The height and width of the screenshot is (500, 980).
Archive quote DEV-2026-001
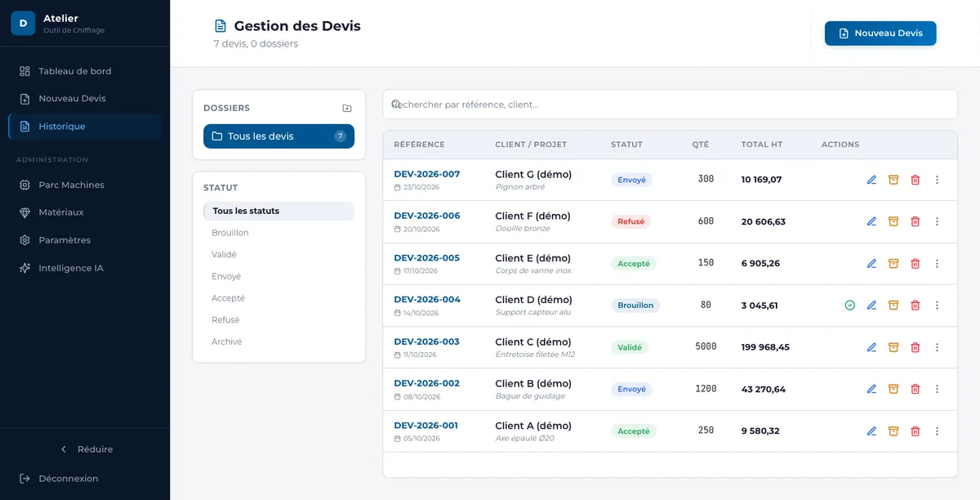893,431
